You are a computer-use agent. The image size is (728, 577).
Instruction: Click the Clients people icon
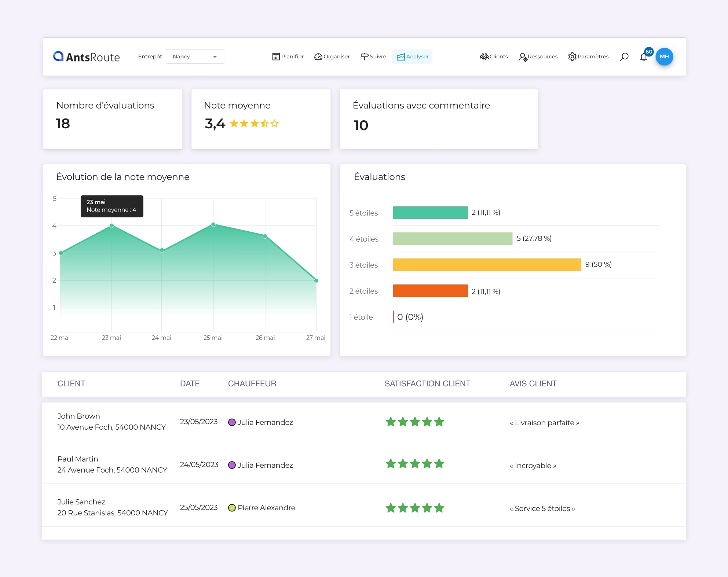click(484, 56)
